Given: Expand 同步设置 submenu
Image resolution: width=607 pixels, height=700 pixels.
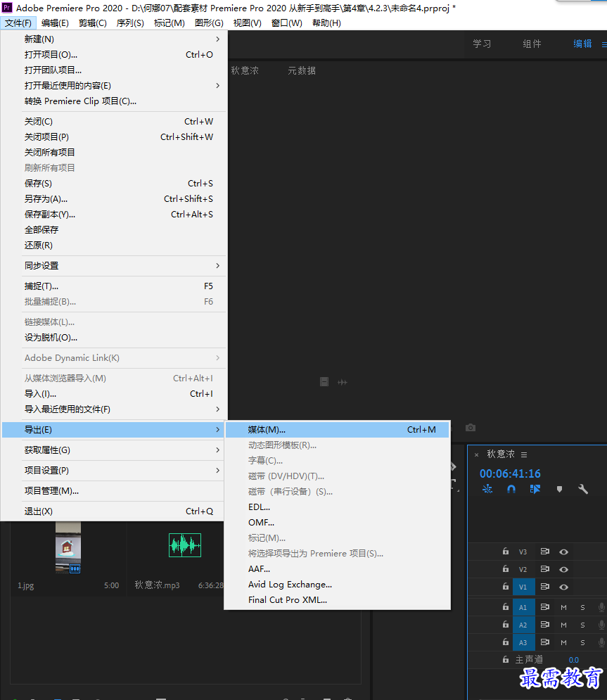Looking at the screenshot, I should point(114,266).
